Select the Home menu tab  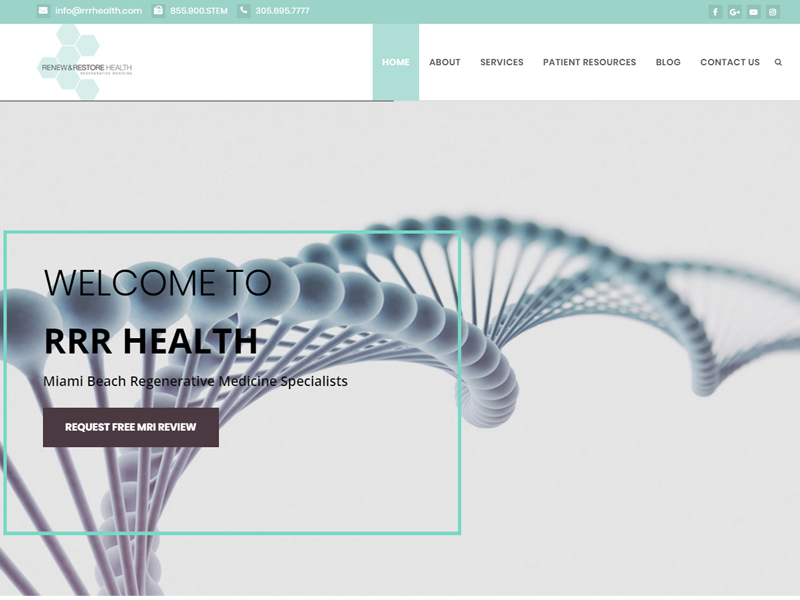click(x=396, y=62)
